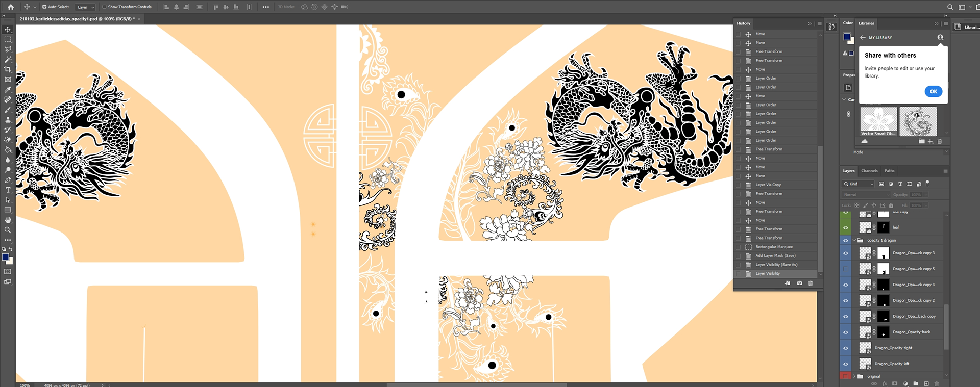Select the Rectangular Marquee tool
Screen dimensions: 980x387
point(8,39)
